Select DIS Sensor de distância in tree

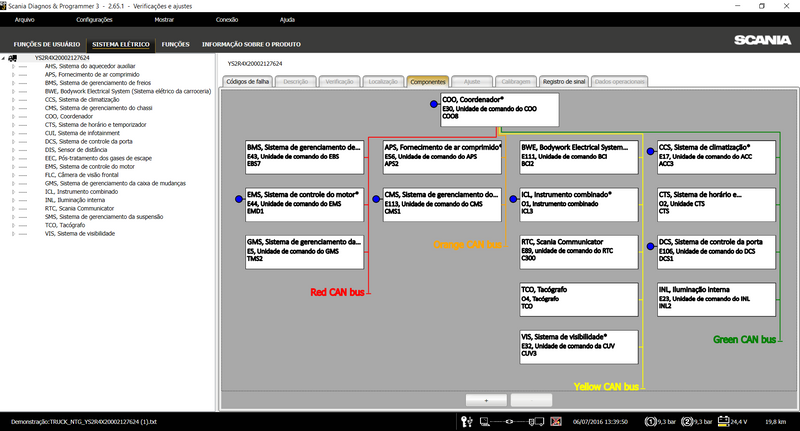[76, 150]
